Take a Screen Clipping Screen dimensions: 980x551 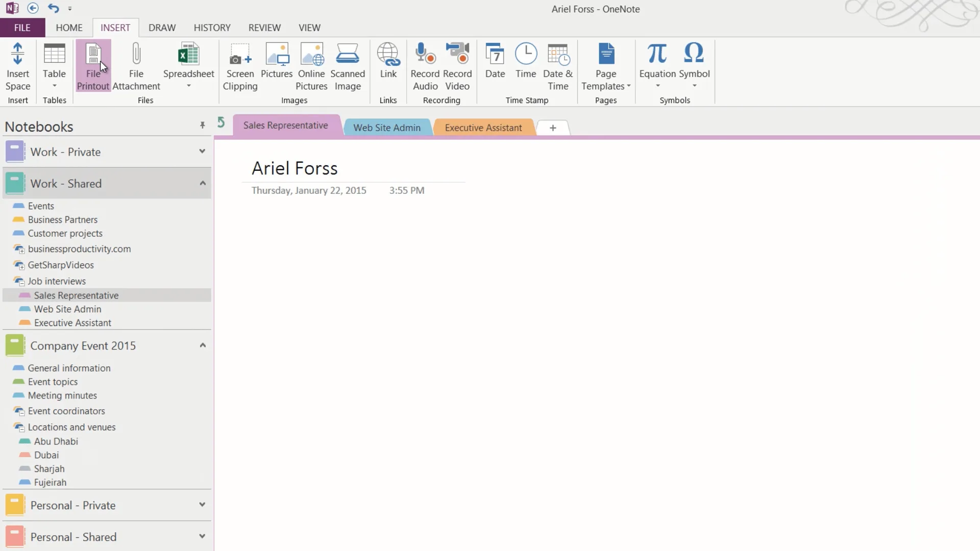click(240, 66)
